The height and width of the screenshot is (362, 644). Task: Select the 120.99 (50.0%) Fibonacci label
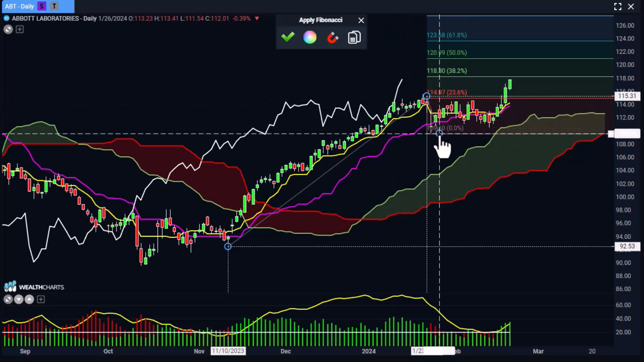(x=446, y=53)
